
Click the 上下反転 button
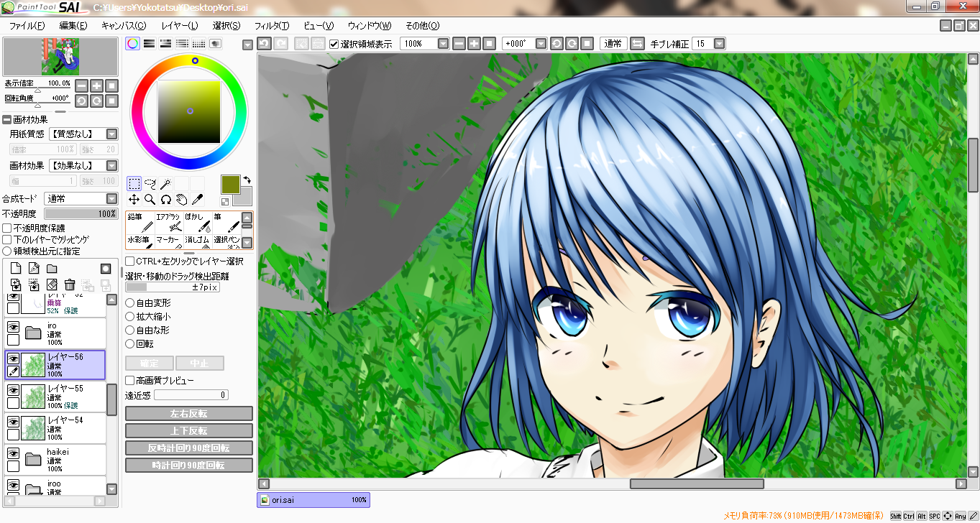[189, 431]
